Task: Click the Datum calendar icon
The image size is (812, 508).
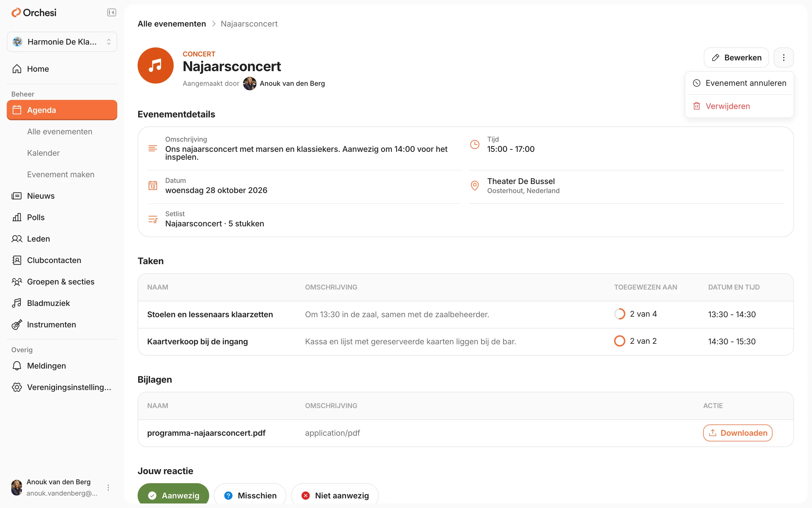Action: tap(153, 185)
